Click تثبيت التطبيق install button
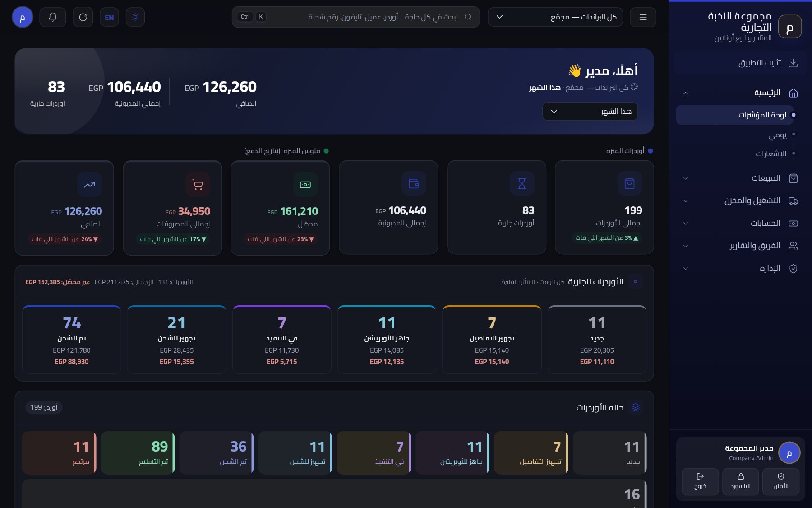The image size is (812, 508). pos(740,63)
